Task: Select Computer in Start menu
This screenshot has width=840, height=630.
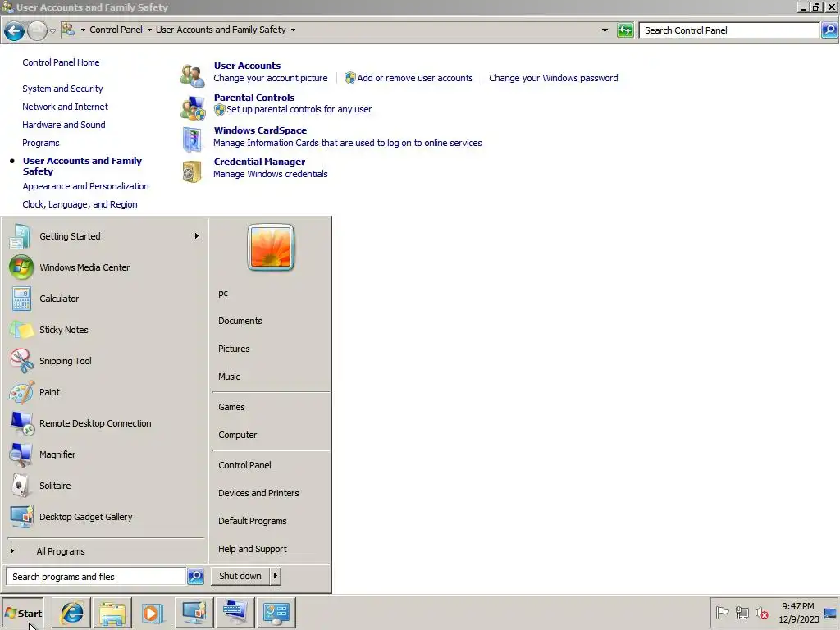Action: coord(237,435)
